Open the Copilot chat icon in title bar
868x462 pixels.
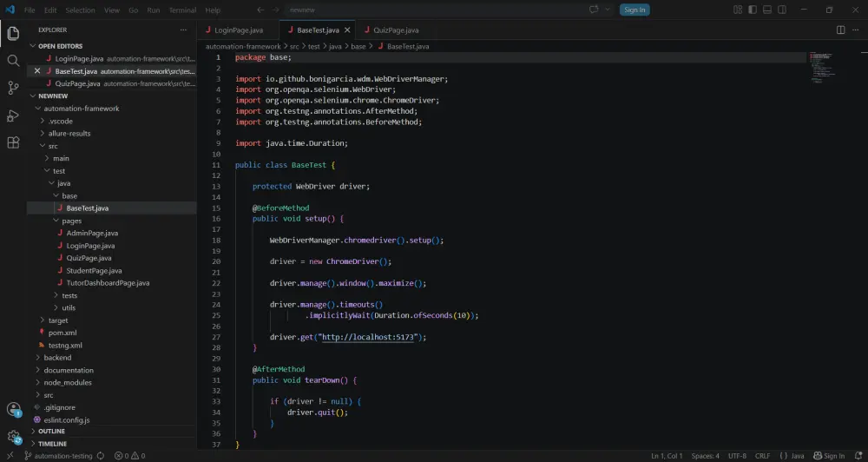point(594,10)
